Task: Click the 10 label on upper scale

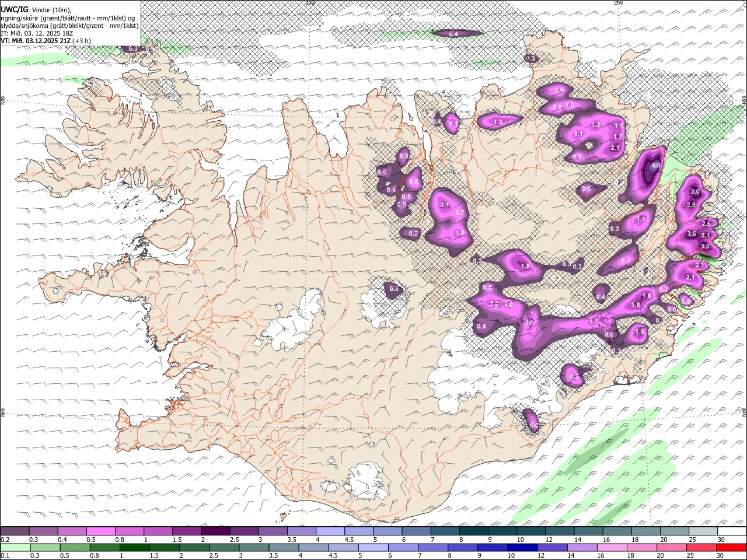Action: (x=520, y=540)
